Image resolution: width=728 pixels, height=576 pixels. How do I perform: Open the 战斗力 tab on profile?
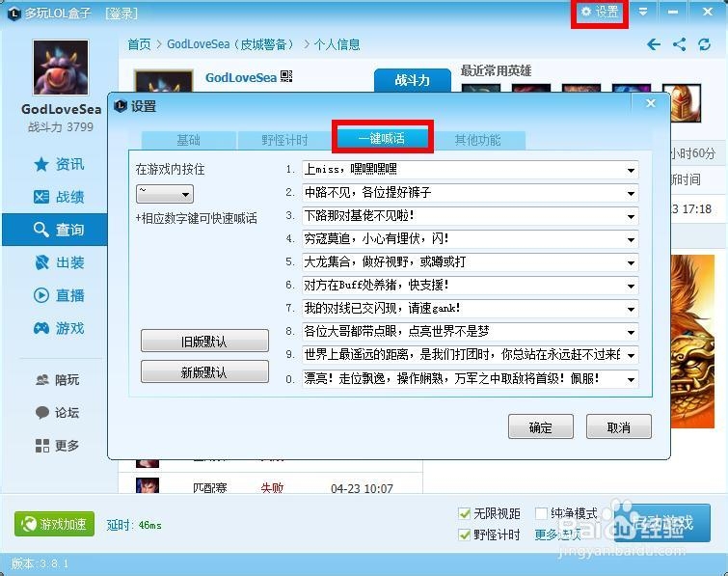pyautogui.click(x=413, y=80)
